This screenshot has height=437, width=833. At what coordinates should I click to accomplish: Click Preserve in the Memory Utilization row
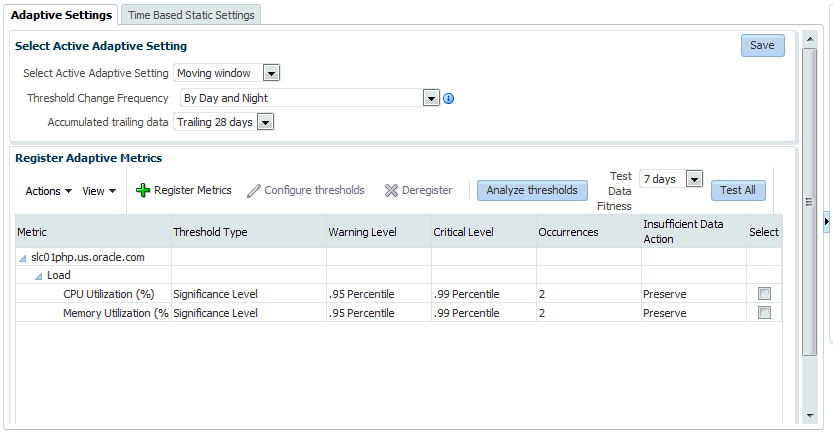point(665,313)
